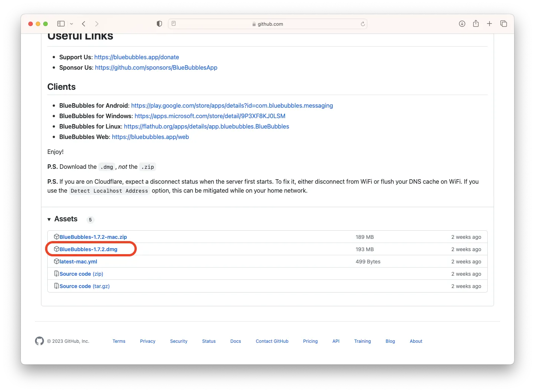The image size is (535, 392).
Task: Show the Reader view icon in address bar
Action: (x=174, y=23)
